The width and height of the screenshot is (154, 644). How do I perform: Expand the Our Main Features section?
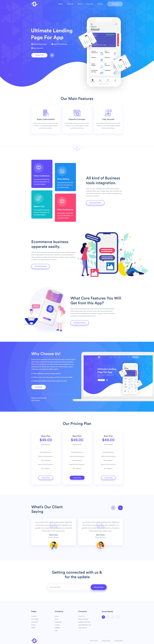tap(77, 148)
